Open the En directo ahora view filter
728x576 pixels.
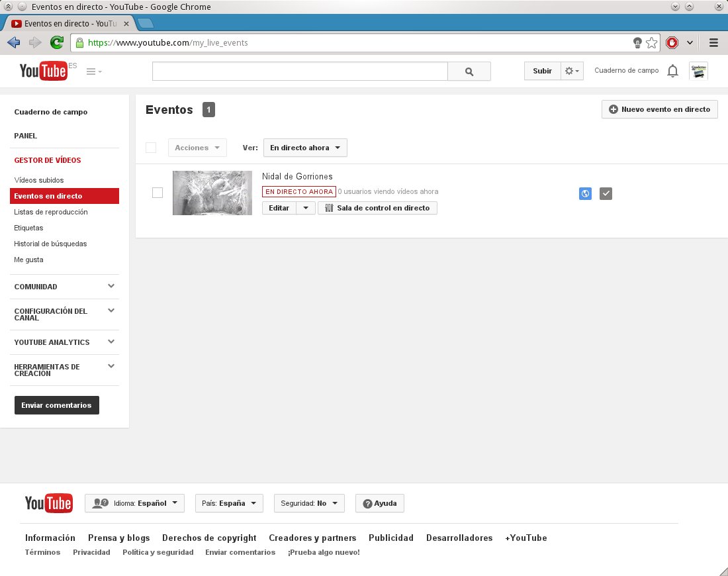[x=305, y=148]
